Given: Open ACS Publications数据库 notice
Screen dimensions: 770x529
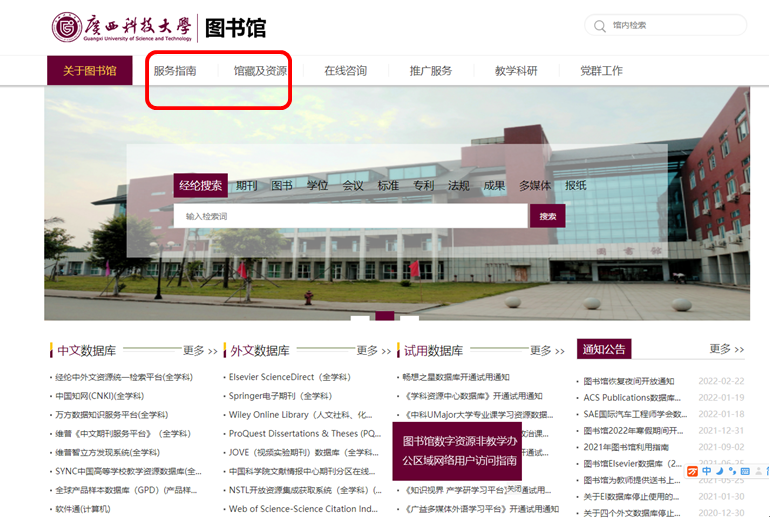Looking at the screenshot, I should [x=632, y=398].
